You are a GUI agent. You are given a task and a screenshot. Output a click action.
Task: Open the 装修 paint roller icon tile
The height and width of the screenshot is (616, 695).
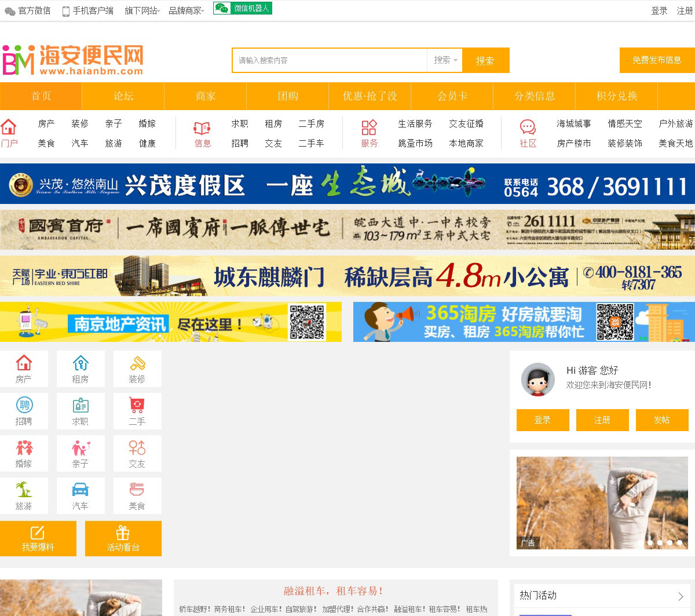pos(137,369)
